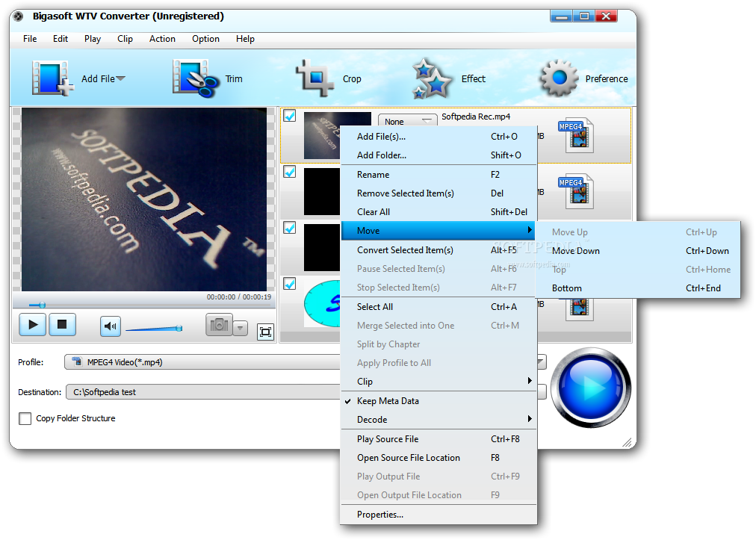Expand the Add File dropdown arrow
Screen dimensions: 756x540
(120, 78)
